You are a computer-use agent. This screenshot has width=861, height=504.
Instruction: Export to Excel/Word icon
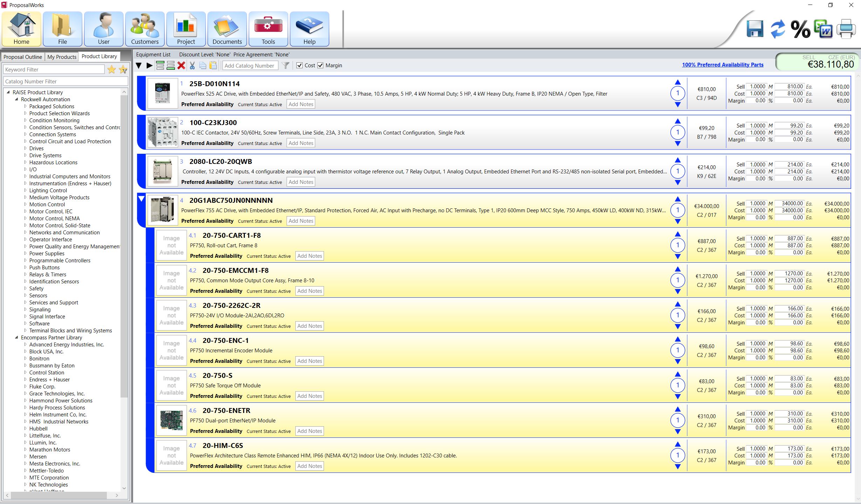click(823, 29)
